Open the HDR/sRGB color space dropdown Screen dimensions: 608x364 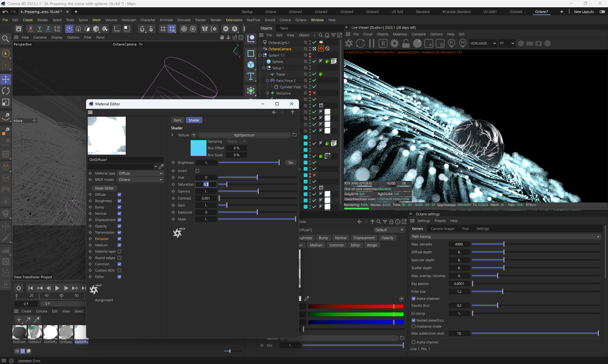(x=483, y=43)
